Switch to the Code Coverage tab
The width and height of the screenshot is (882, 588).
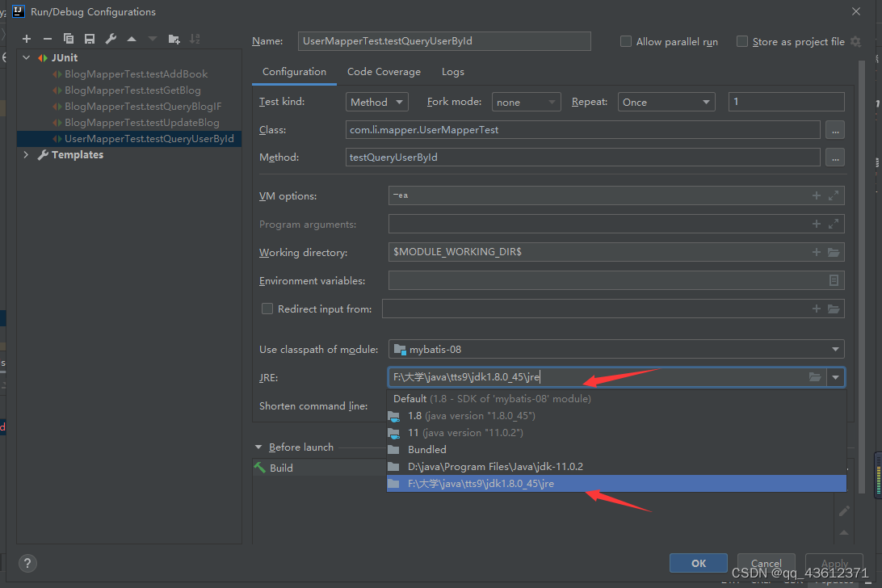point(384,71)
